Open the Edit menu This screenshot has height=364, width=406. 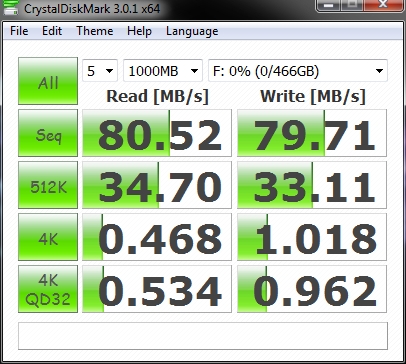pos(52,31)
